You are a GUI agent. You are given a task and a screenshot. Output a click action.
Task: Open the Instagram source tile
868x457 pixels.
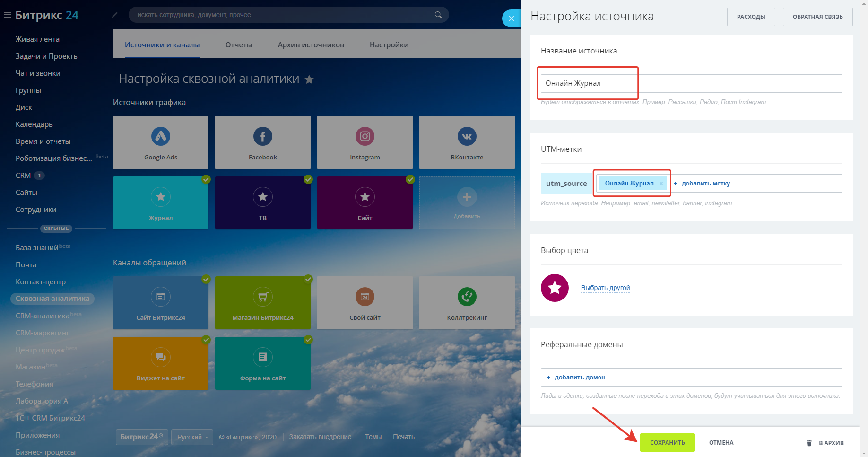(365, 142)
